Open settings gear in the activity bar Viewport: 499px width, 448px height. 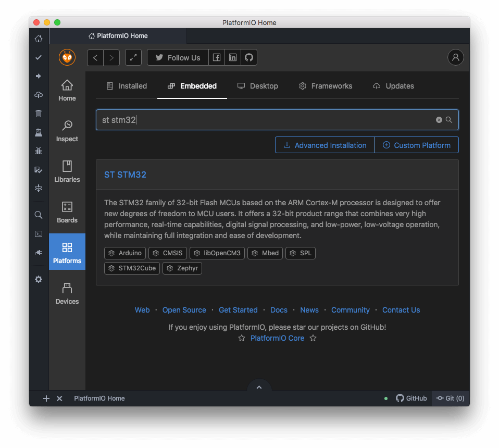pyautogui.click(x=39, y=279)
